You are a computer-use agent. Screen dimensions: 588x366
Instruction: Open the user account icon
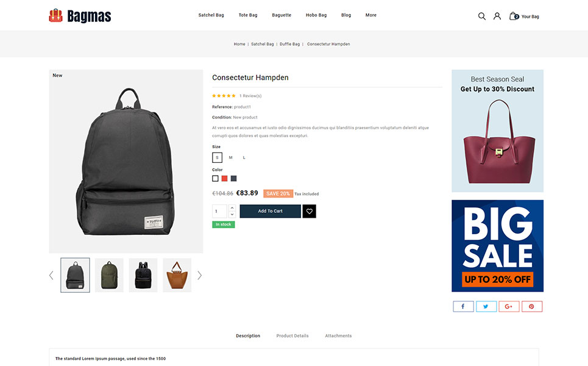[x=497, y=16]
